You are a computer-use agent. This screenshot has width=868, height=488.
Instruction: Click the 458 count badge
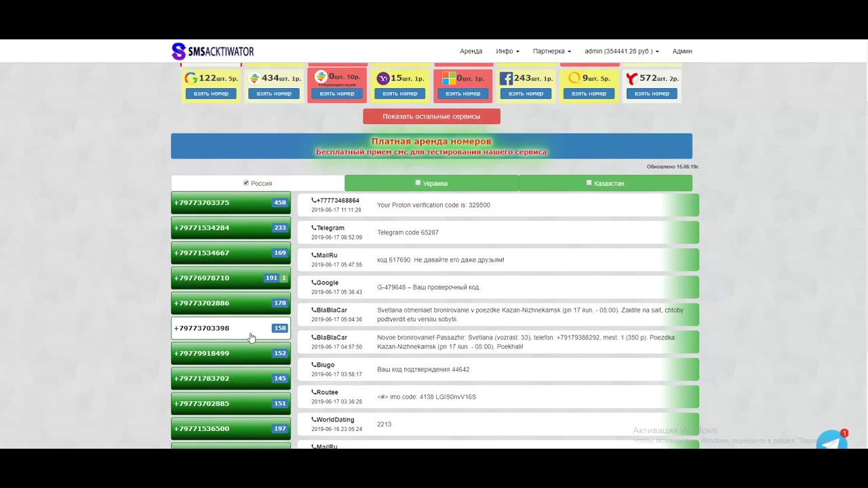point(279,203)
